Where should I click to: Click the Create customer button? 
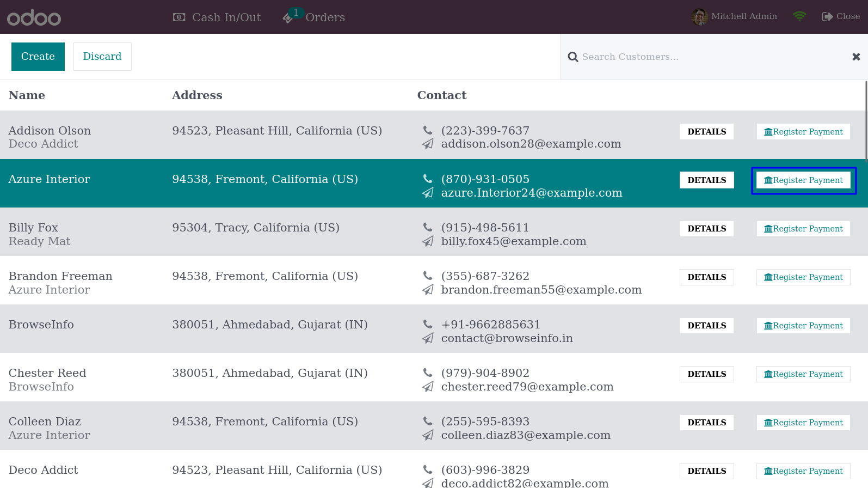pyautogui.click(x=38, y=57)
